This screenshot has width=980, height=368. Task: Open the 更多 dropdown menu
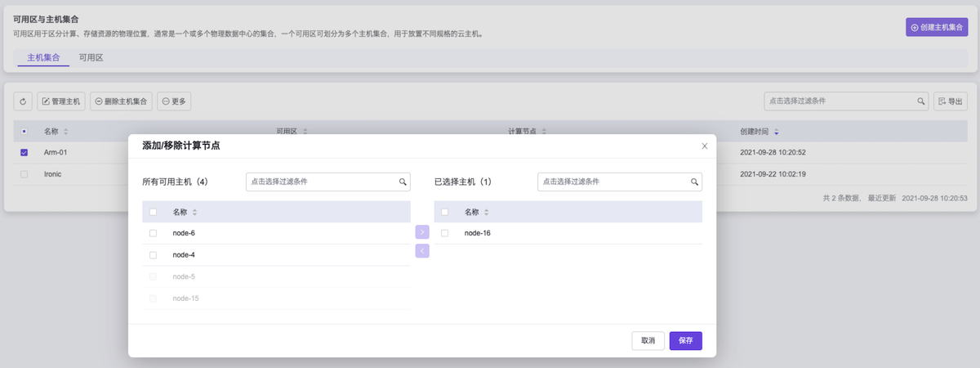coord(174,101)
